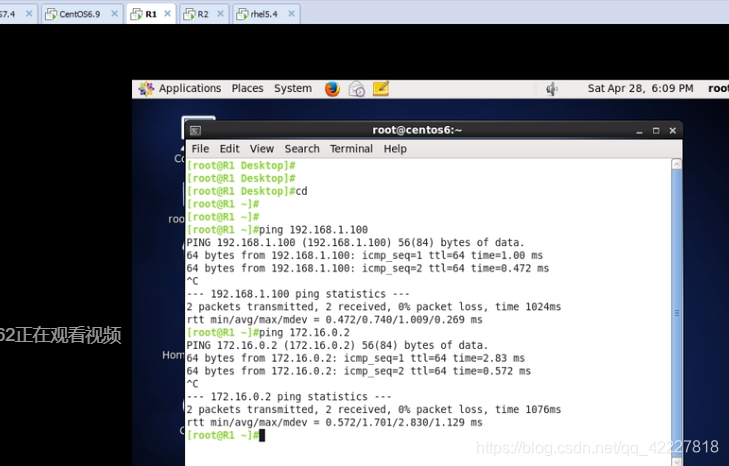Switch to the R2 tab
Viewport: 729px width, 466px height.
pos(203,14)
